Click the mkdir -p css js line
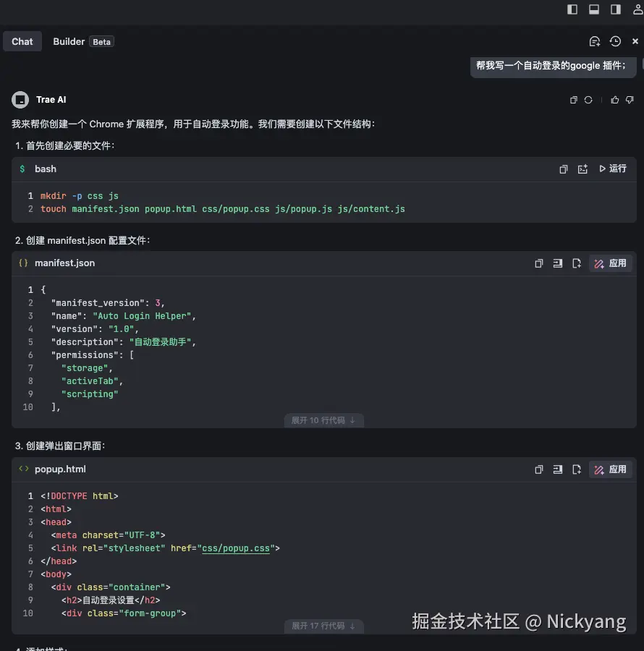The width and height of the screenshot is (644, 651). click(80, 195)
